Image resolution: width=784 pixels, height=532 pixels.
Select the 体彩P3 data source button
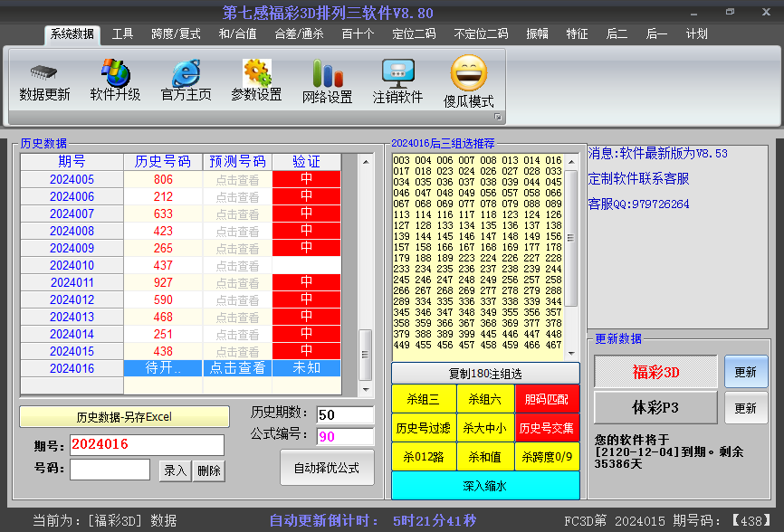pos(655,408)
